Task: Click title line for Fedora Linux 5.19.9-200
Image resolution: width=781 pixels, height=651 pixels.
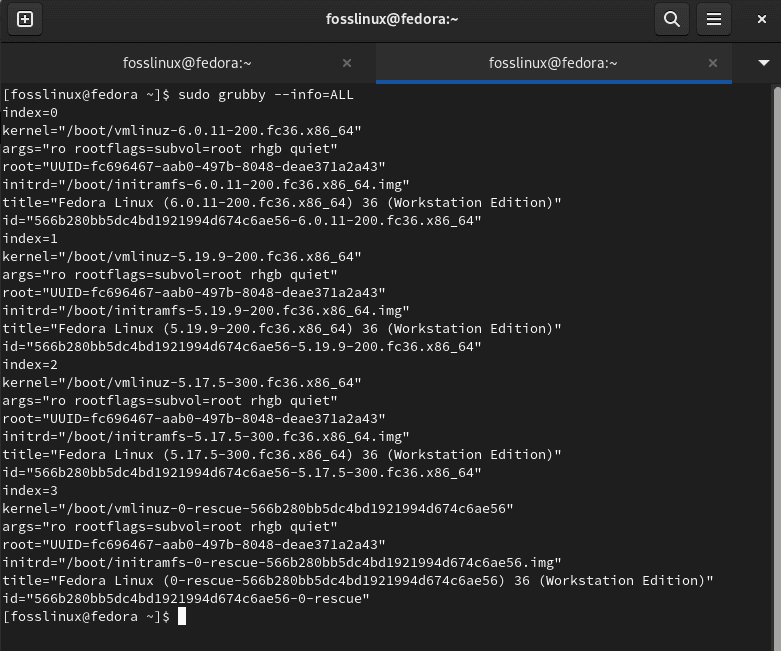Action: 281,328
